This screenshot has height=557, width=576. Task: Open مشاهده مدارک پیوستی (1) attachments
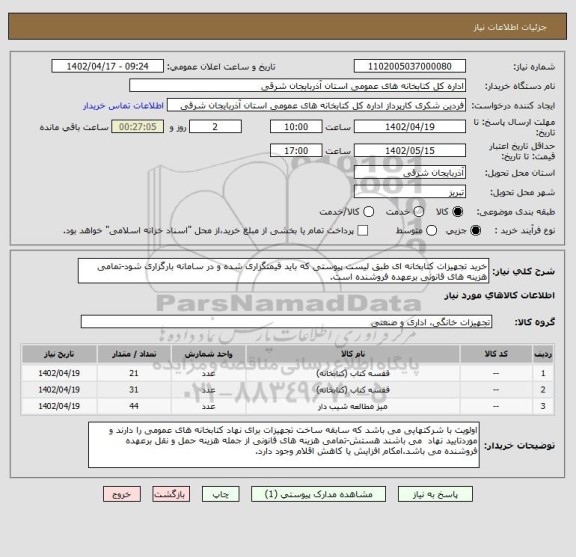318,494
